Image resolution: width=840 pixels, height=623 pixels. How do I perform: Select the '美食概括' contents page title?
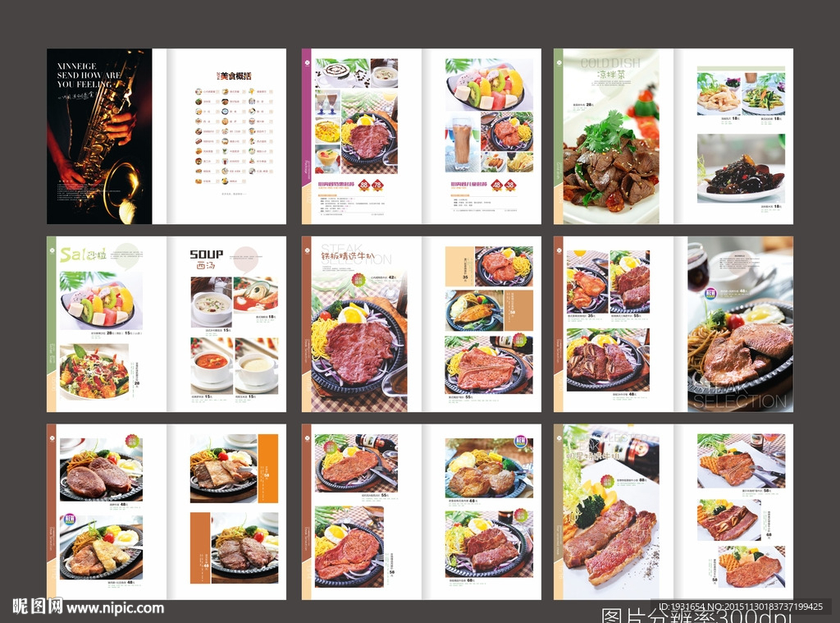coord(234,76)
